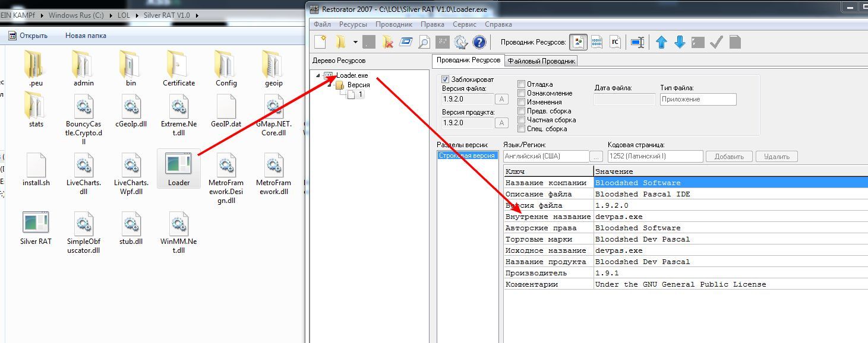This screenshot has height=343, width=868.
Task: Open the Справка menu
Action: coord(498,24)
